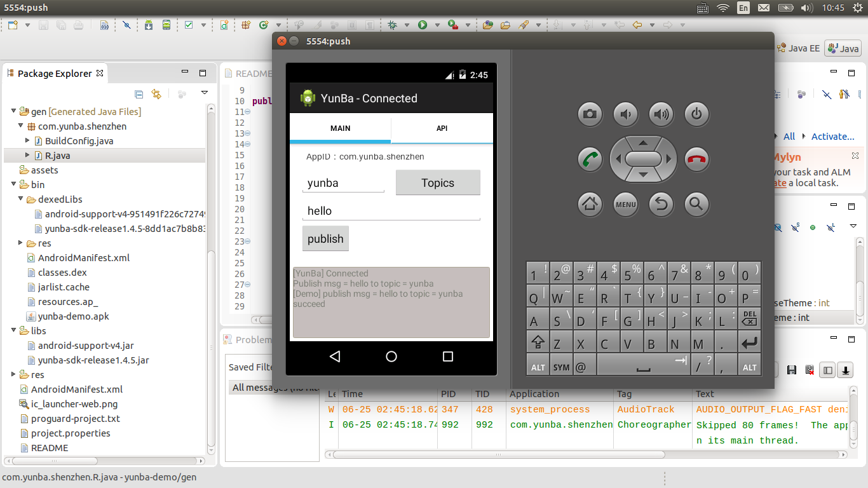Screen dimensions: 868x488
Task: Collapse the dexedLibs folder
Action: pos(20,199)
